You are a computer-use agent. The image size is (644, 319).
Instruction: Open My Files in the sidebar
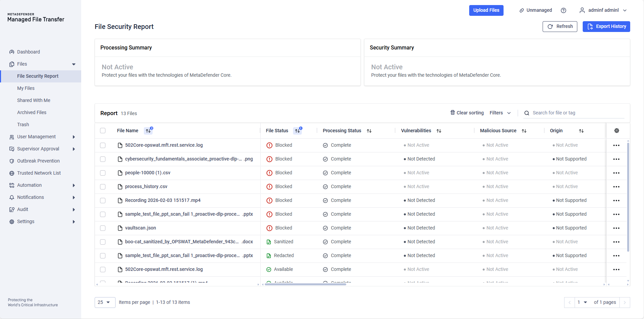[26, 88]
